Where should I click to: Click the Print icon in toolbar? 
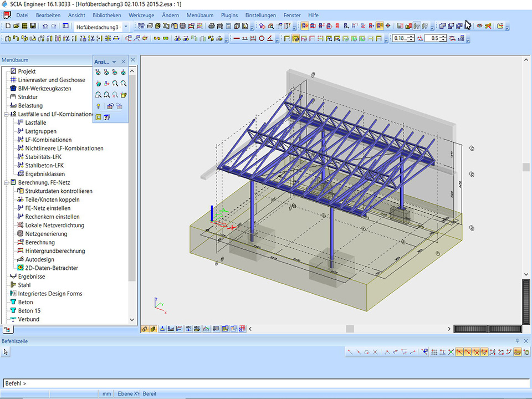pyautogui.click(x=212, y=26)
